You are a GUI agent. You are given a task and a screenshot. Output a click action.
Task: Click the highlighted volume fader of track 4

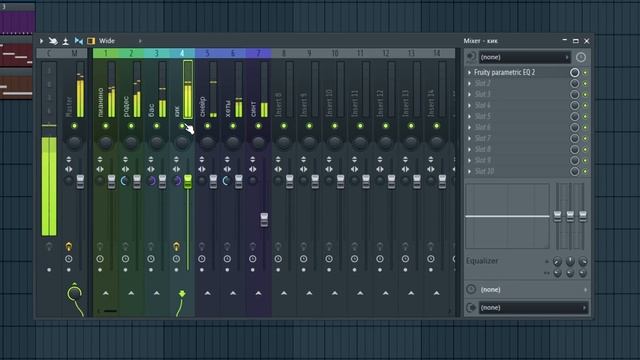pos(188,182)
